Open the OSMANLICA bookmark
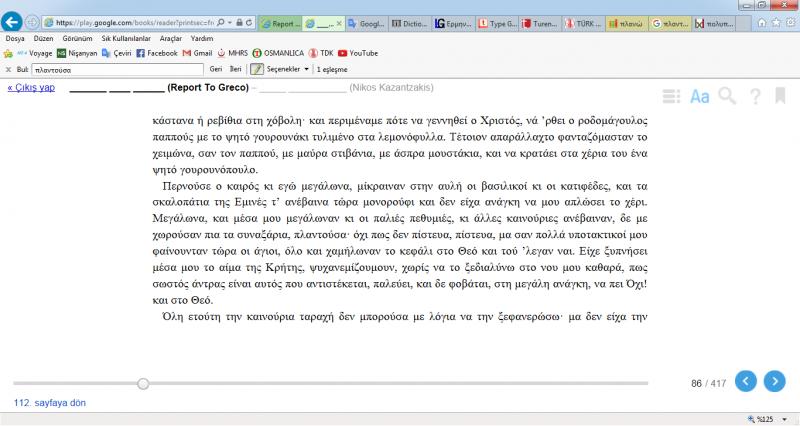800x426 pixels. point(278,53)
